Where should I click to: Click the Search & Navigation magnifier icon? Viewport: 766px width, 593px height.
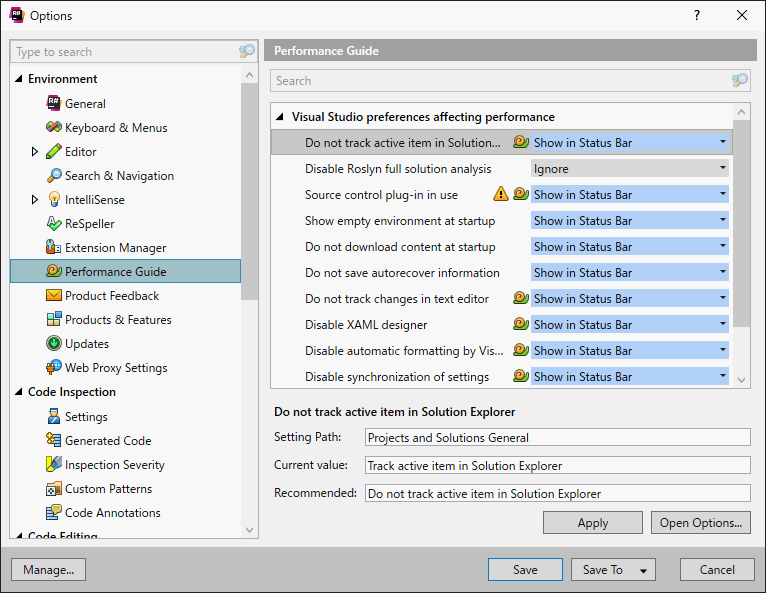[x=54, y=175]
